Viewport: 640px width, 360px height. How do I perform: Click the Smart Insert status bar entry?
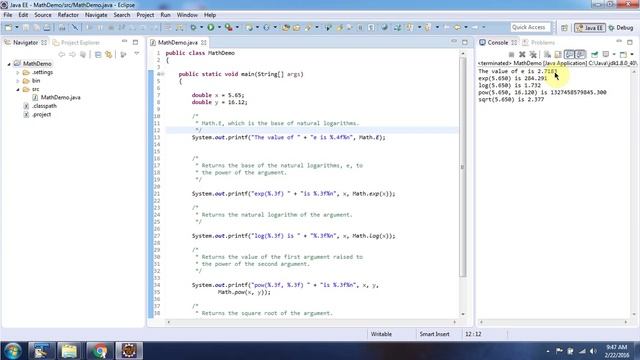tap(434, 334)
